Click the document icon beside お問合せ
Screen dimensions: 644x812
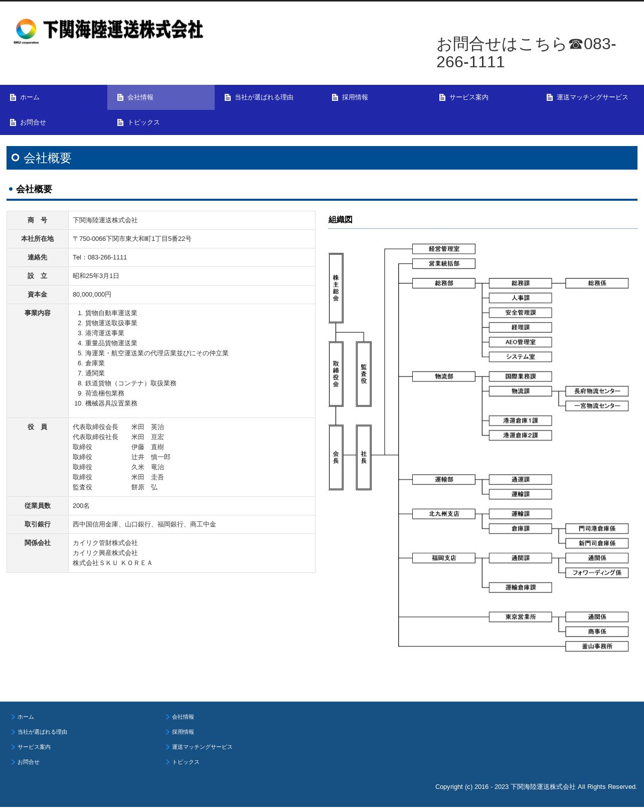[x=13, y=122]
